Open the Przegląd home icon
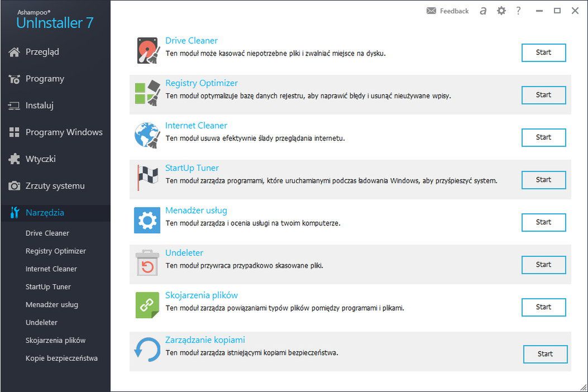The image size is (588, 392). click(15, 52)
